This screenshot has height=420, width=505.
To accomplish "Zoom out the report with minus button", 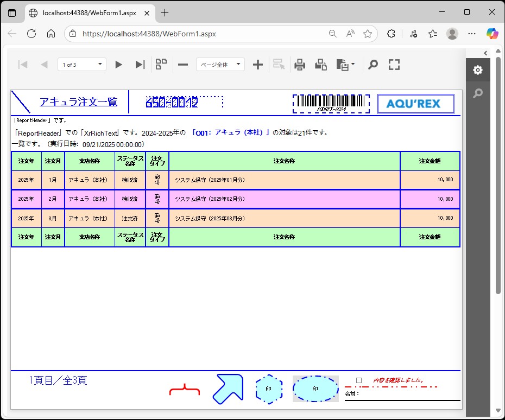I will [183, 65].
